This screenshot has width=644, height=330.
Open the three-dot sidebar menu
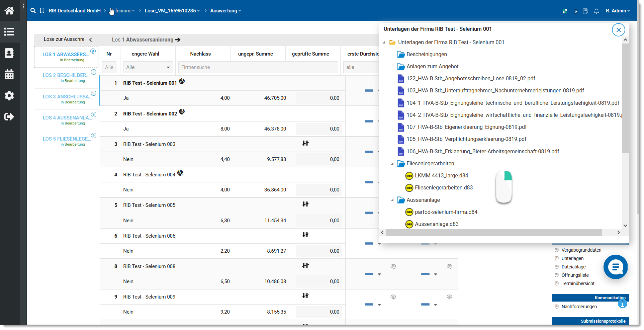(23, 6)
